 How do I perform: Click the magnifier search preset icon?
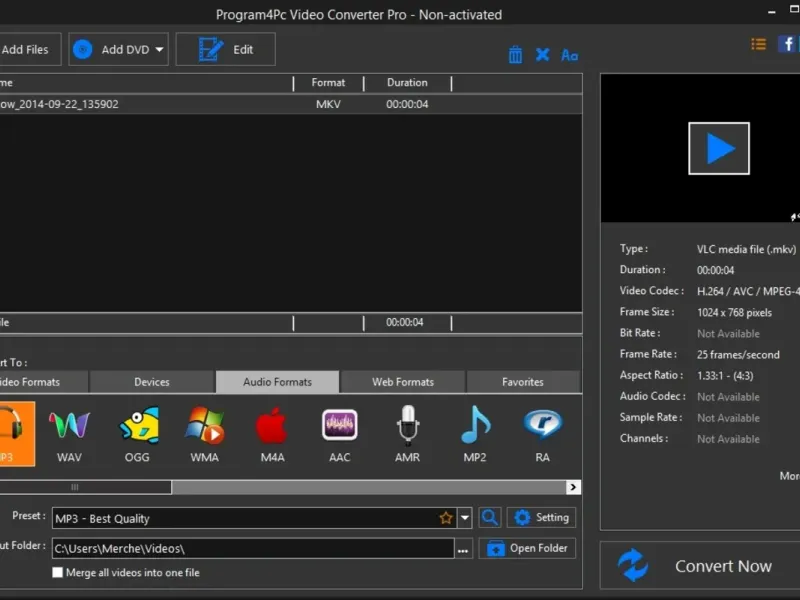pos(489,518)
